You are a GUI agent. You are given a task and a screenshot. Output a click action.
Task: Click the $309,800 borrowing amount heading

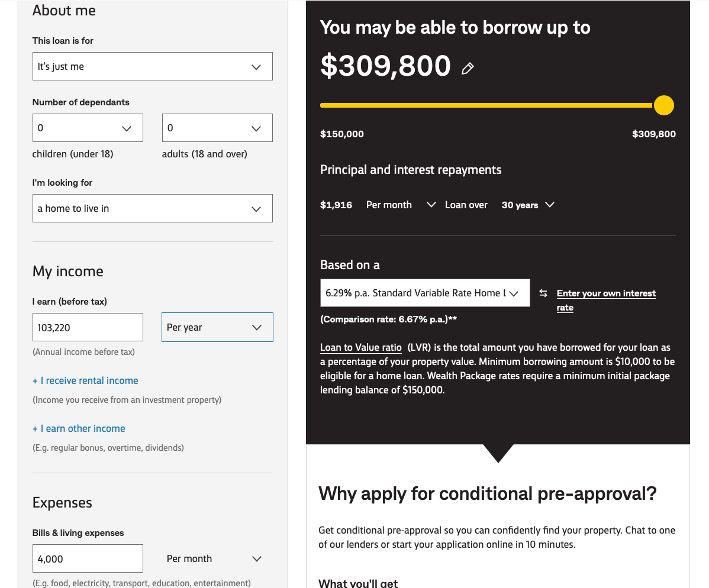385,66
